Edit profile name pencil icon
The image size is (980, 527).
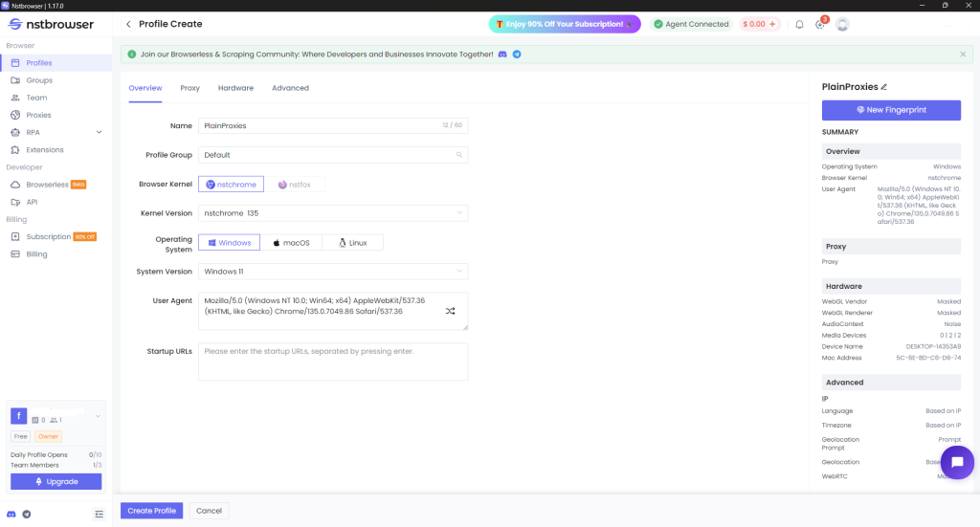point(883,87)
